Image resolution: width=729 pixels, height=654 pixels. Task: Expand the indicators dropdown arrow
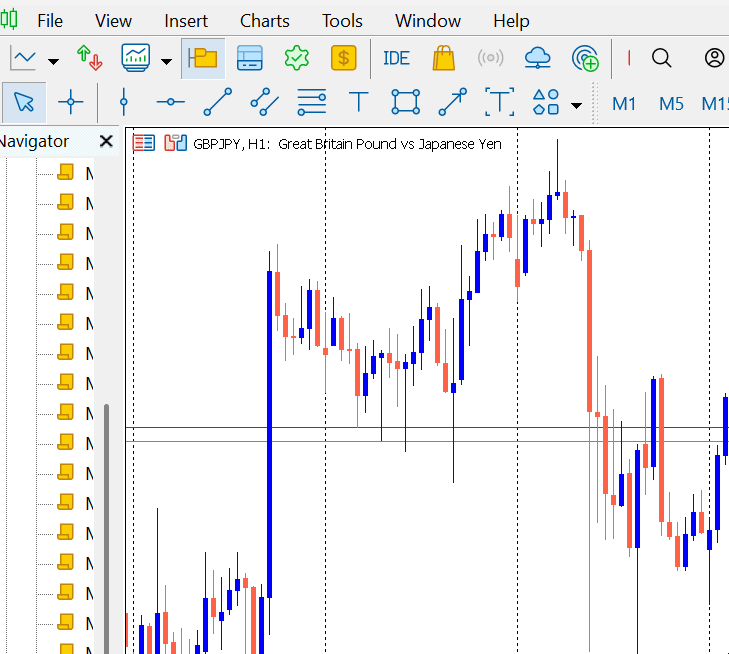[x=166, y=61]
